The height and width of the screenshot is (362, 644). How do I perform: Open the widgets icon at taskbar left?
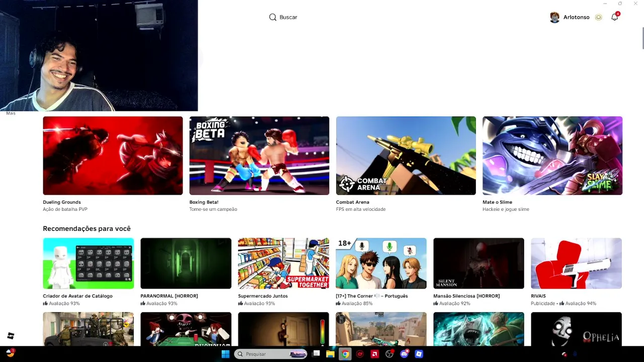10,353
